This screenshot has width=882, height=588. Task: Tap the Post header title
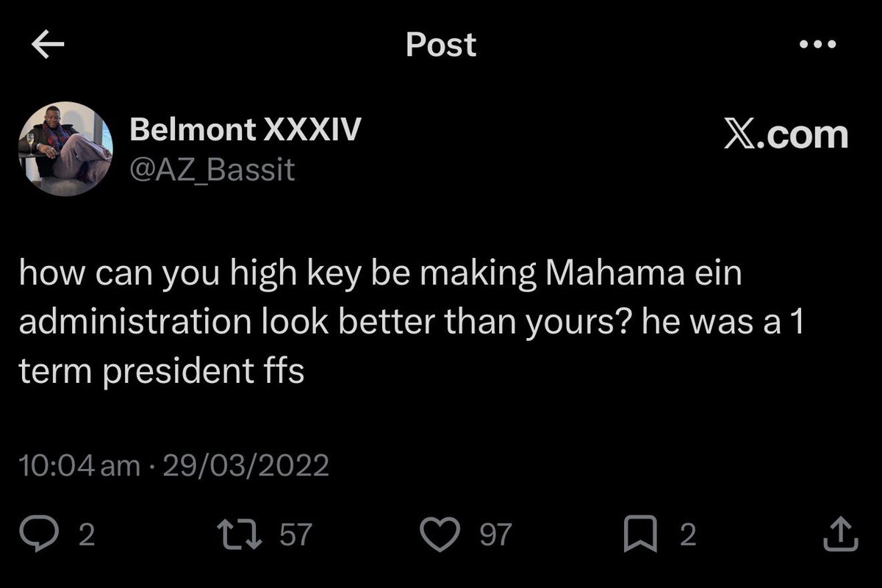point(441,45)
